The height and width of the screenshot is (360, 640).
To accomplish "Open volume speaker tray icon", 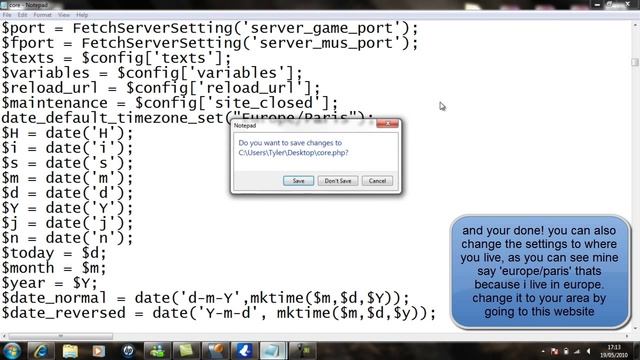I will pos(588,351).
